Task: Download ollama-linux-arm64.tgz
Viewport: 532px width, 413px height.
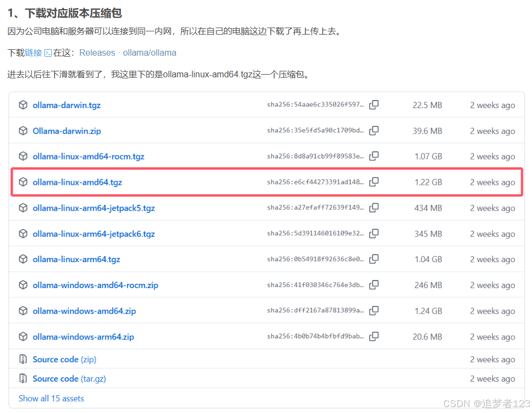Action: point(76,259)
